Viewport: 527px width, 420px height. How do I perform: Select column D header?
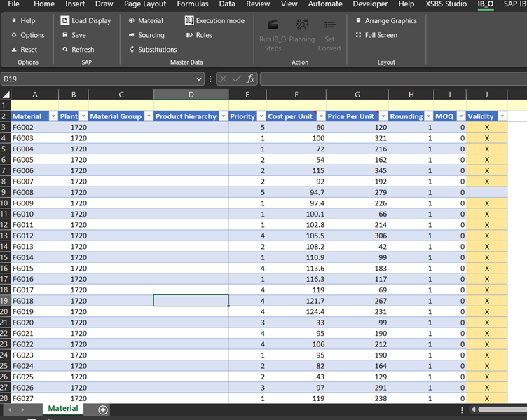(191, 95)
